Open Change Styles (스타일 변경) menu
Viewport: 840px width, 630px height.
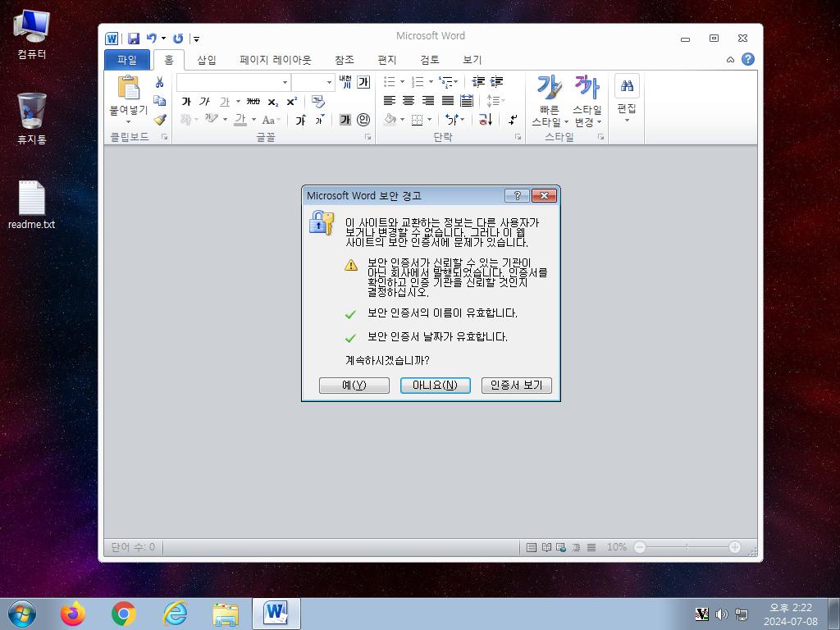pos(587,102)
